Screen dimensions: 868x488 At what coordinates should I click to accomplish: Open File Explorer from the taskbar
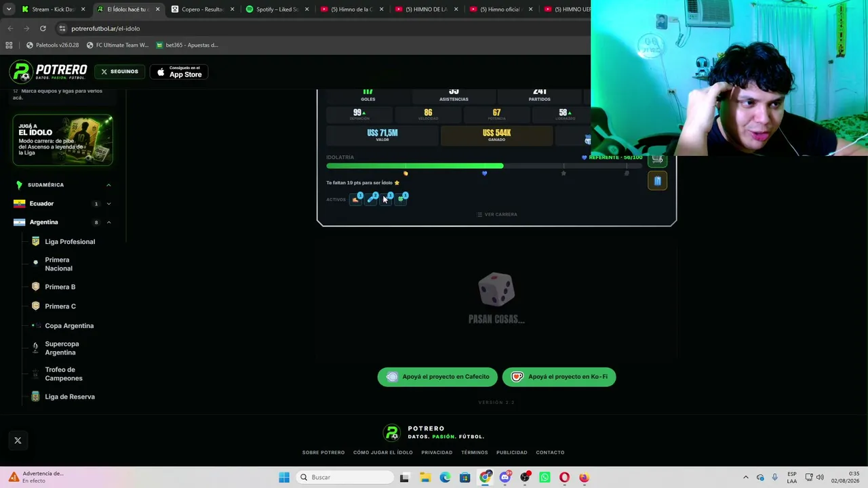tap(425, 477)
